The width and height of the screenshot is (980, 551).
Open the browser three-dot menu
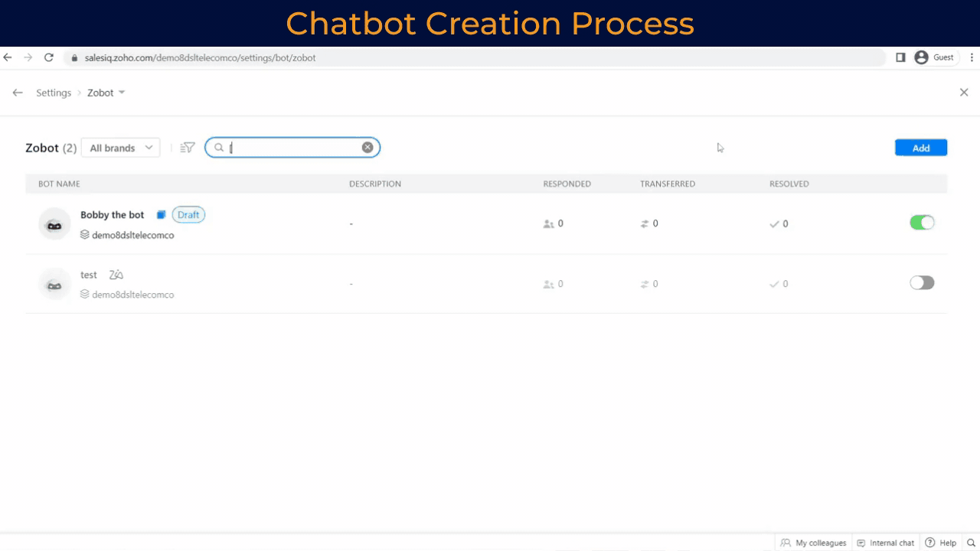click(972, 57)
